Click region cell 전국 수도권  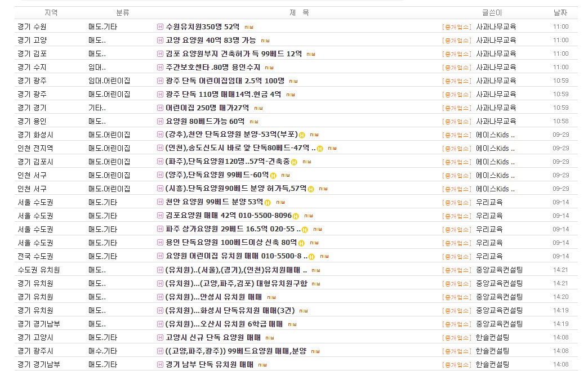click(x=35, y=256)
